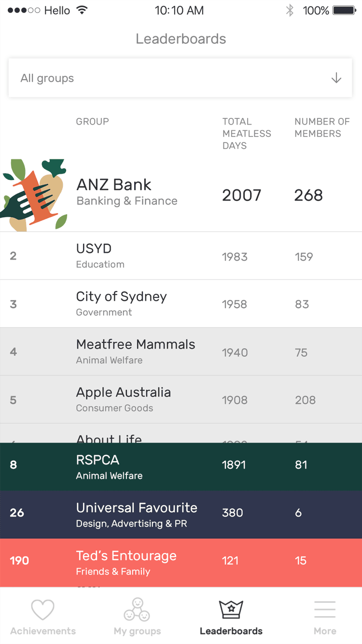Viewport: 362px width, 644px height.
Task: Tap the Wi-Fi signal icon
Action: pos(83,10)
